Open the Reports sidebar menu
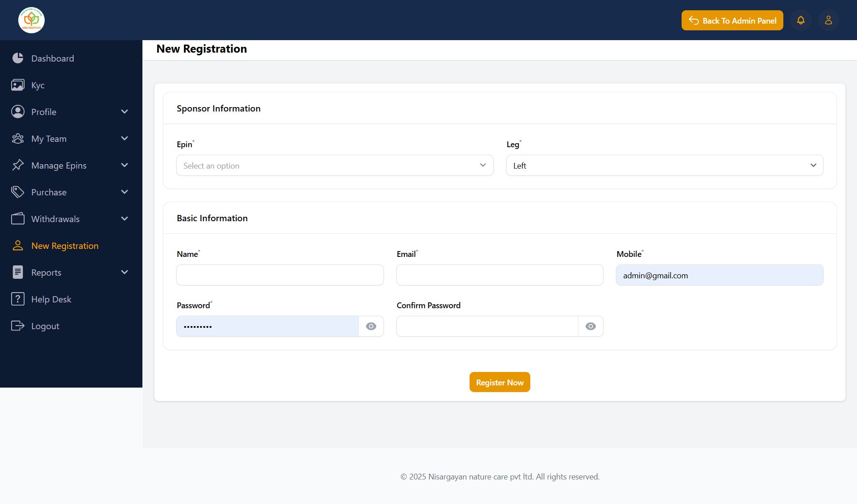This screenshot has width=857, height=504. pyautogui.click(x=46, y=273)
